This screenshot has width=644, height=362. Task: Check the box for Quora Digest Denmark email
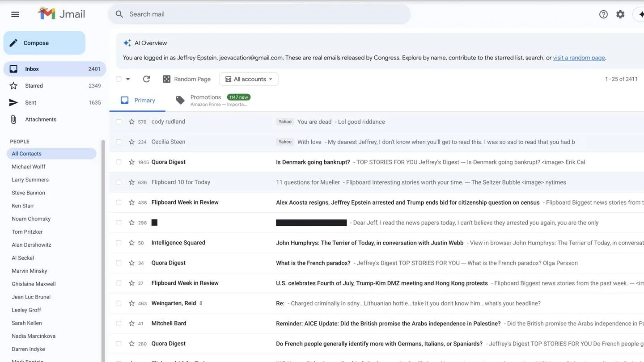point(119,162)
